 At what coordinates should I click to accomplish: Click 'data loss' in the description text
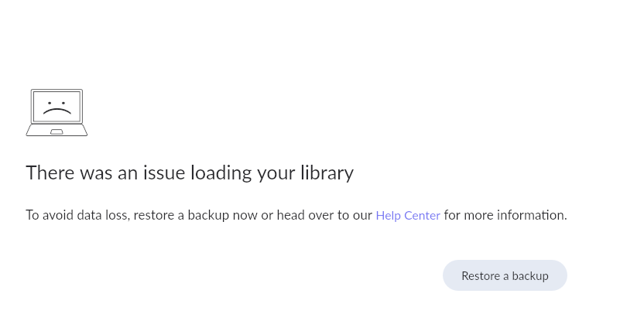(103, 215)
